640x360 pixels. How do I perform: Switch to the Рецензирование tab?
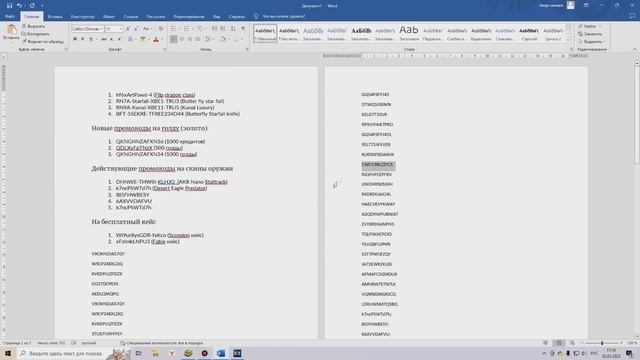click(x=189, y=16)
